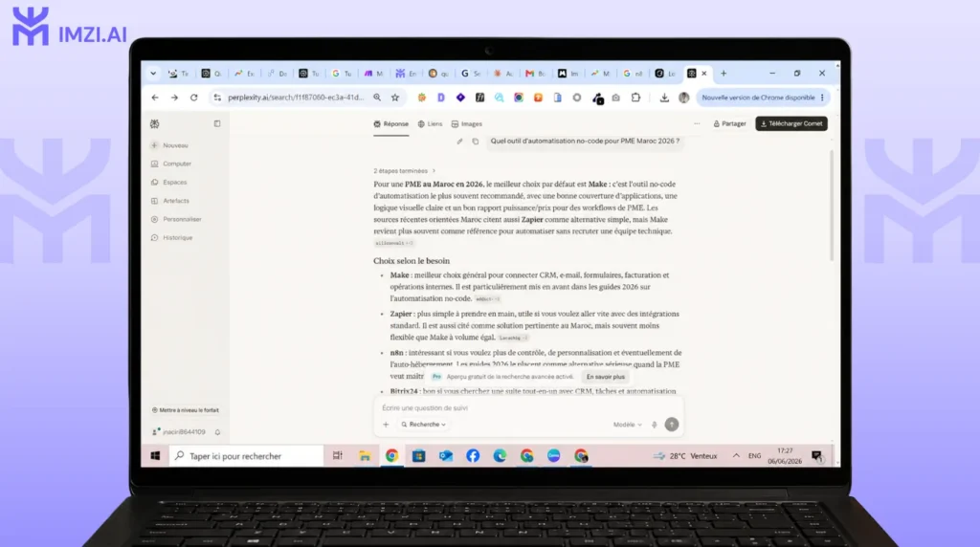Close the active Perplexity tab
The width and height of the screenshot is (980, 547).
tap(704, 74)
